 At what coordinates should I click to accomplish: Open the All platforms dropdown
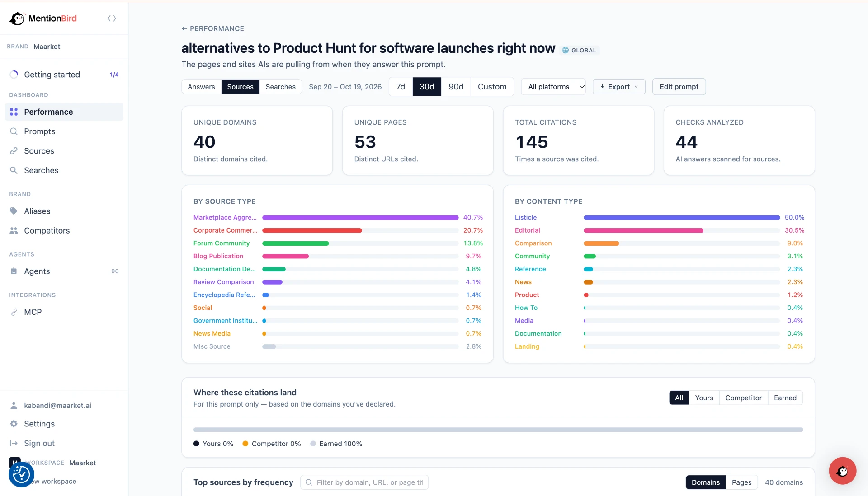553,87
